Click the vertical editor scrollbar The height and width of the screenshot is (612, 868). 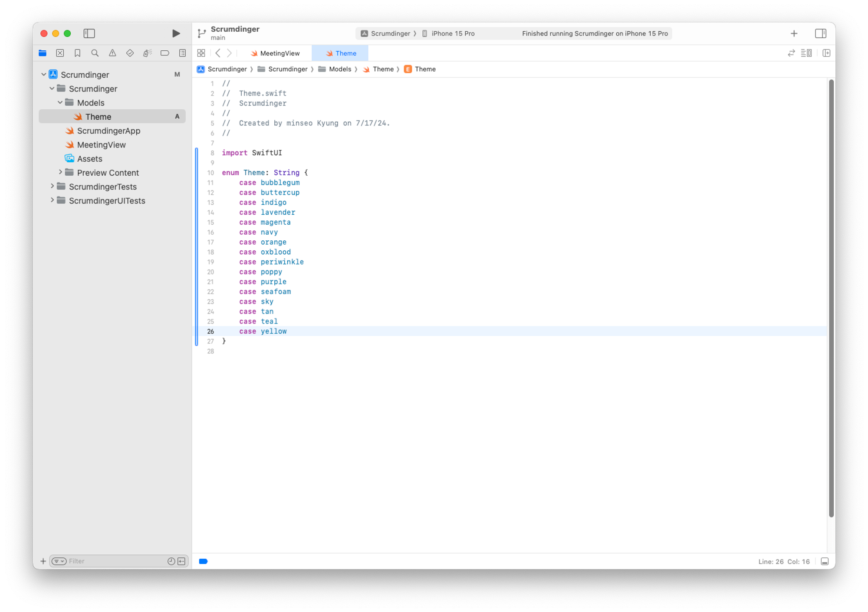pos(831,298)
